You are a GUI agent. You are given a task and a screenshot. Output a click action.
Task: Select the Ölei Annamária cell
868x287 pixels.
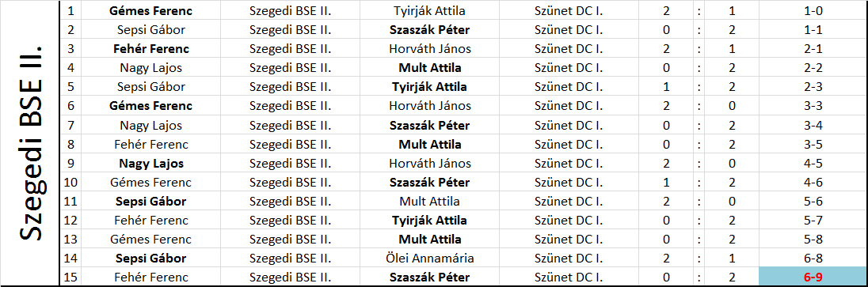pyautogui.click(x=429, y=259)
